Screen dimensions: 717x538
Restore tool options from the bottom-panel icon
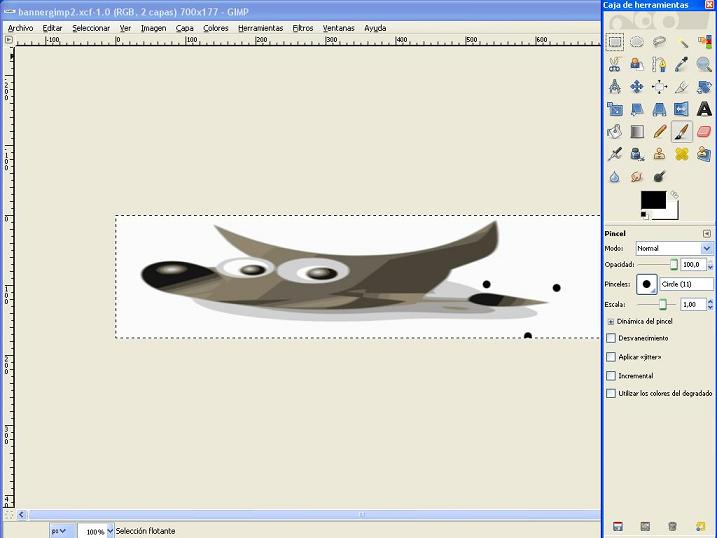645,527
